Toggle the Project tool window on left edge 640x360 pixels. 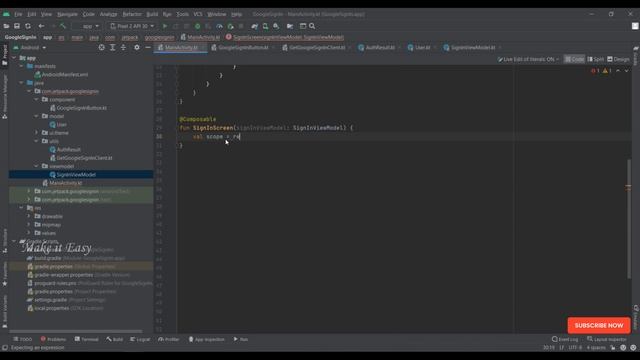[x=4, y=55]
